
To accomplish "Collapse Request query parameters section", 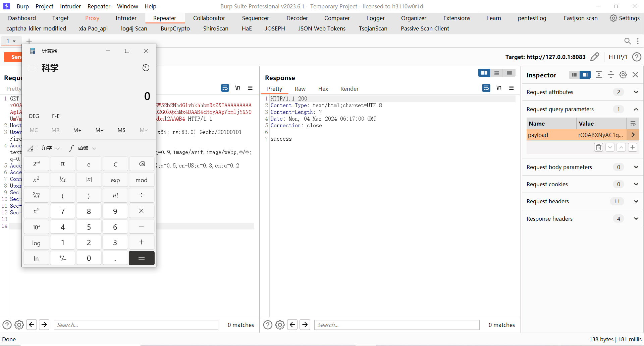I will (636, 109).
